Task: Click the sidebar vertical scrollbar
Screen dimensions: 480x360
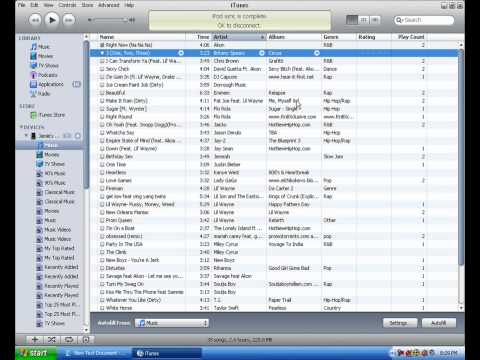Action: coord(86,115)
